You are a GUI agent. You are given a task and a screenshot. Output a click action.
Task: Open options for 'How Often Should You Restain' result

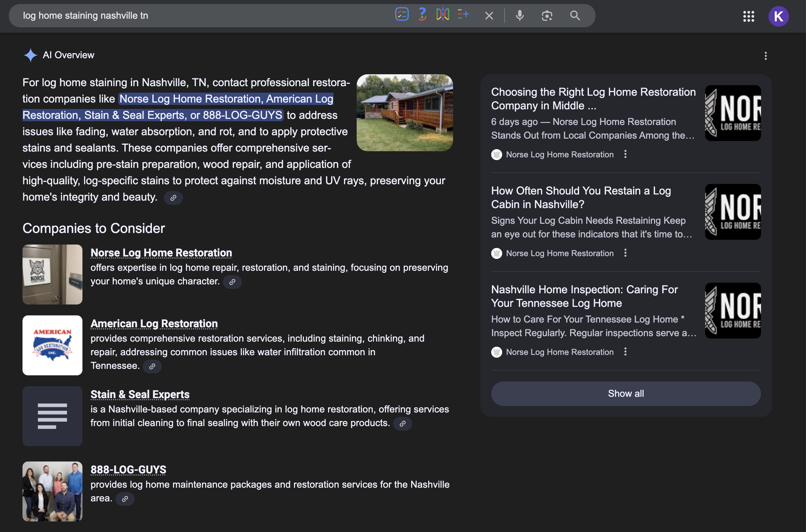click(x=625, y=253)
